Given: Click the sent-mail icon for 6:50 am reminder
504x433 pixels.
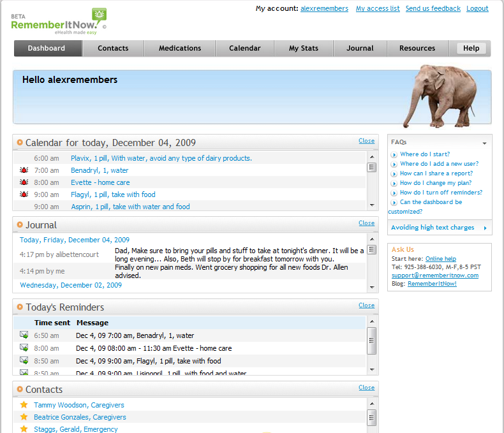Looking at the screenshot, I should [24, 335].
